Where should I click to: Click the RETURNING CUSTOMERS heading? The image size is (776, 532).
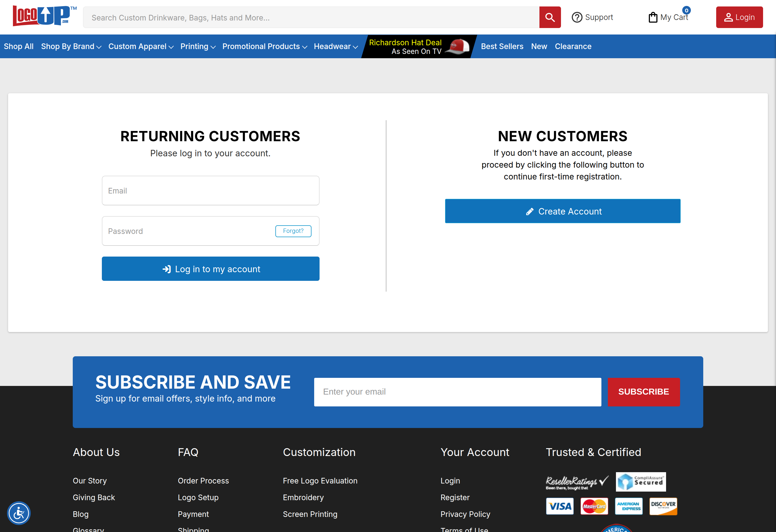pos(210,136)
